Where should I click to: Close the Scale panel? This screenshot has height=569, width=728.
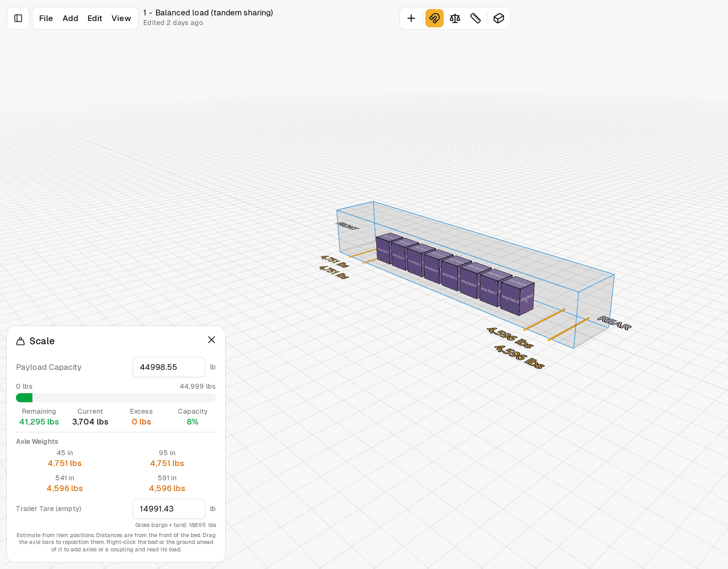[212, 340]
